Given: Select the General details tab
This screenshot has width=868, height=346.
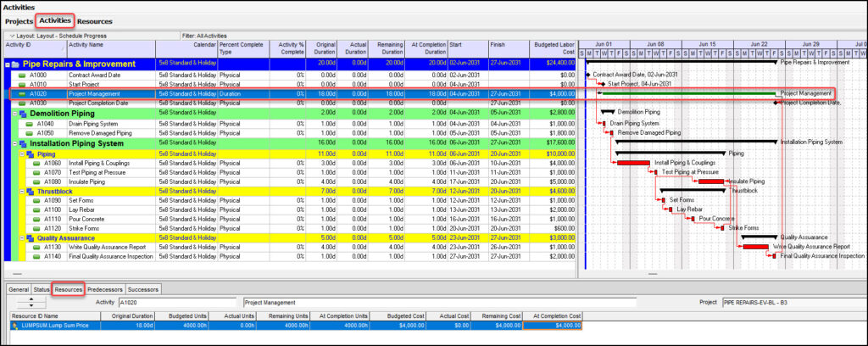Looking at the screenshot, I should click(x=19, y=289).
